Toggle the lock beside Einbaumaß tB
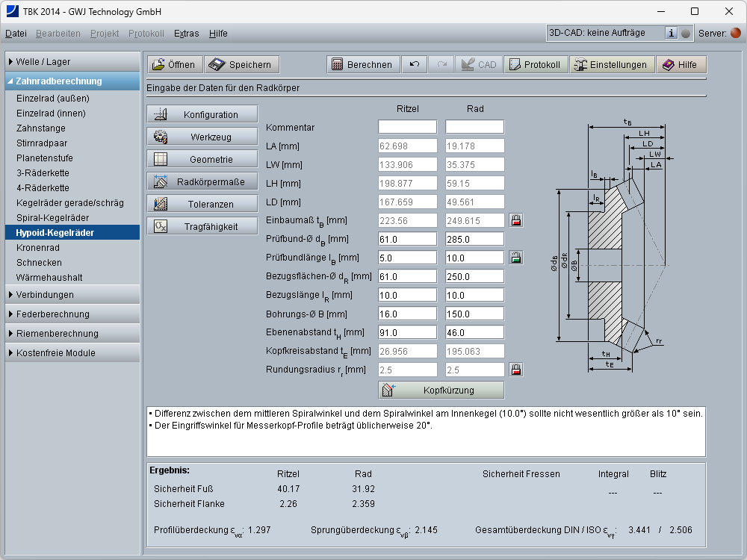The width and height of the screenshot is (747, 560). pos(515,220)
